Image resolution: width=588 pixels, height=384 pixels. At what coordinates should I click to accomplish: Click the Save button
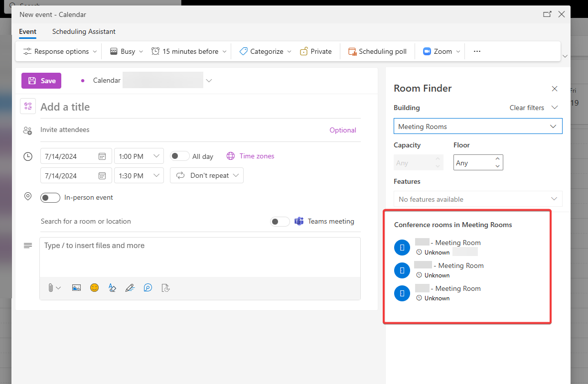41,81
